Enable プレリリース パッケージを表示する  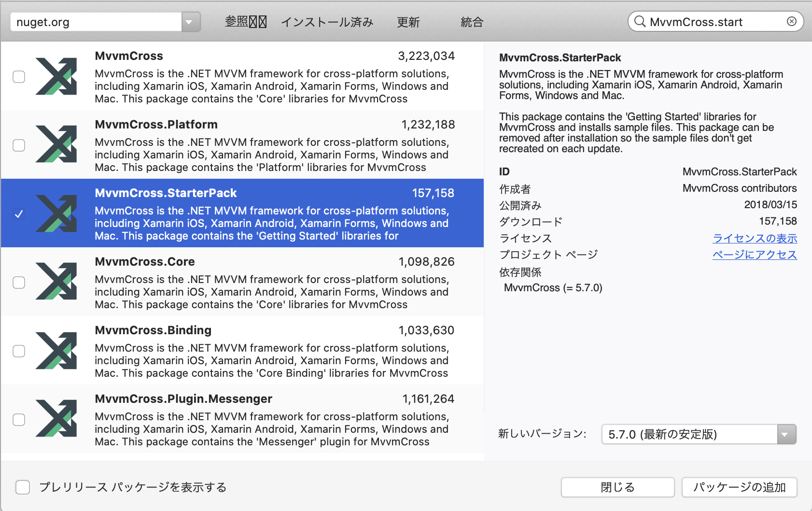point(23,488)
